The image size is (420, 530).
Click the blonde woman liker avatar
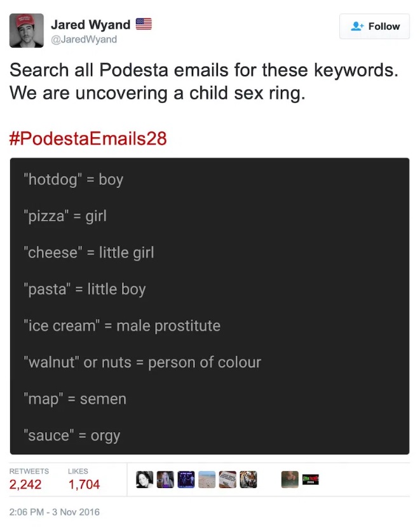coord(165,480)
